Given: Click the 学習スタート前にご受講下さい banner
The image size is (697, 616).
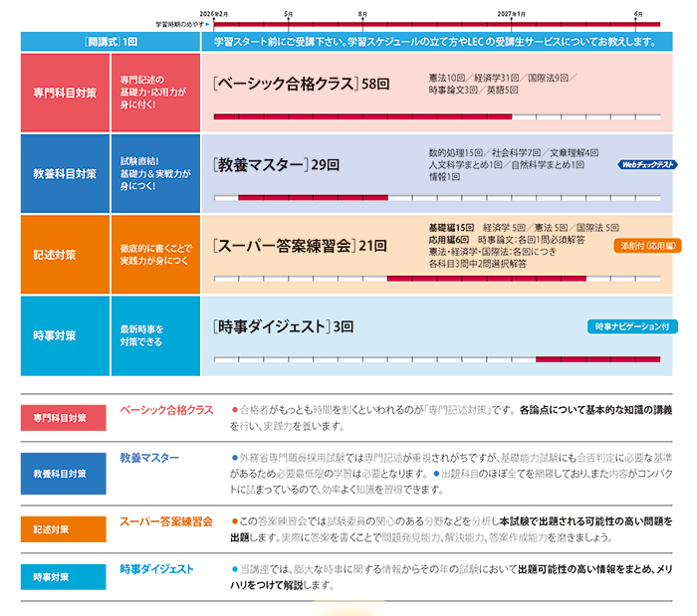Looking at the screenshot, I should 429,42.
